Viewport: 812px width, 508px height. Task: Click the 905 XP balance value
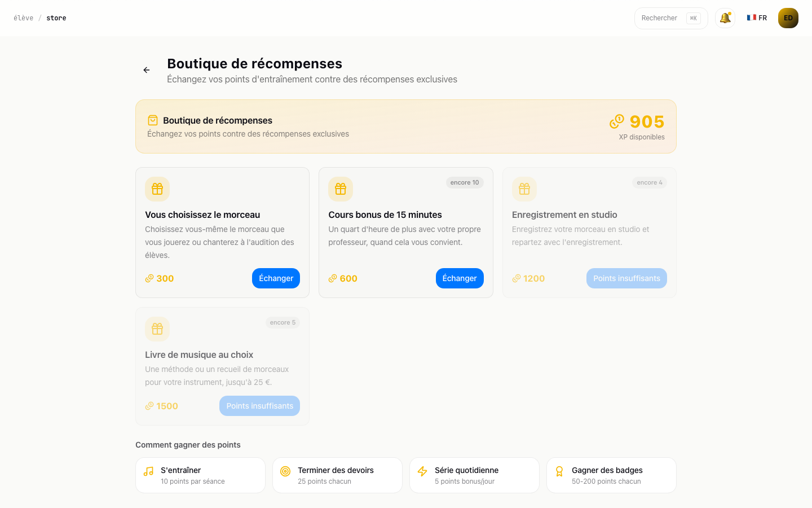tap(647, 121)
